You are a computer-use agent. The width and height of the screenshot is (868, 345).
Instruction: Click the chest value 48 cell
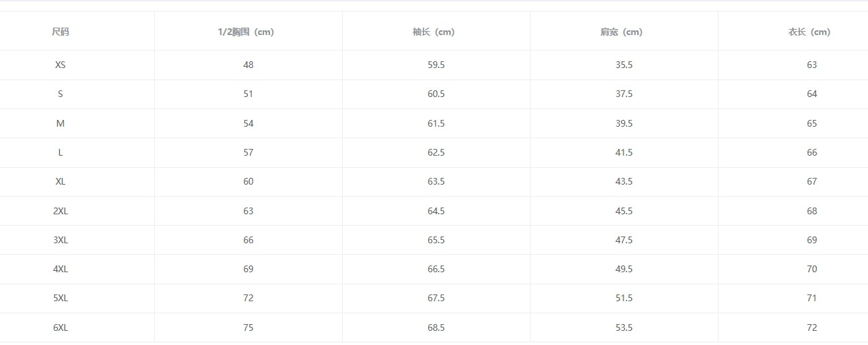click(248, 65)
